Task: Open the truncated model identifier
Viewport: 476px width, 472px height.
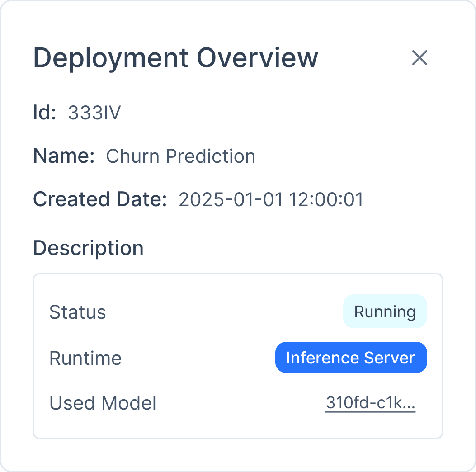Action: tap(371, 402)
